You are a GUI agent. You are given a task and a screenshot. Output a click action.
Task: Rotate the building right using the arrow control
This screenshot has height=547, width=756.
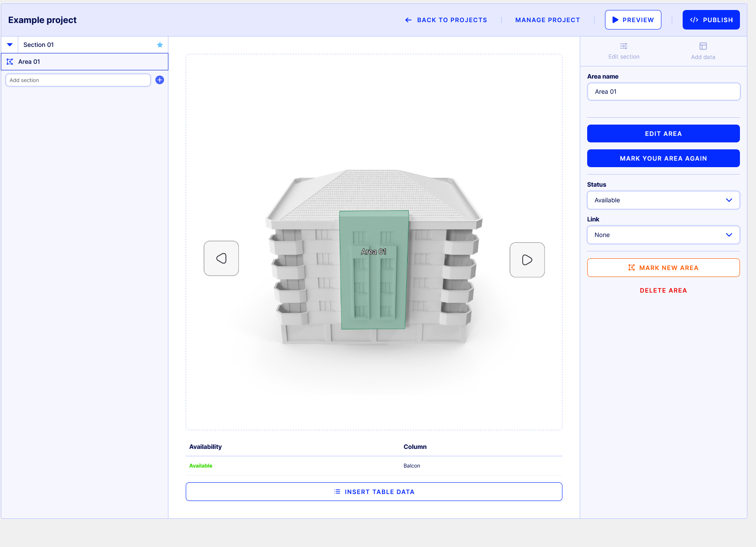point(527,260)
